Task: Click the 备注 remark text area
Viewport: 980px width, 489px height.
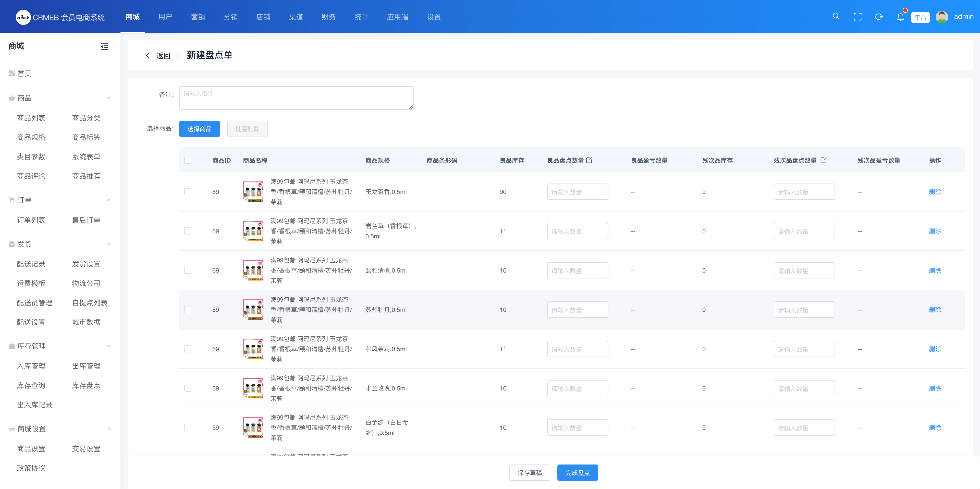Action: pos(296,98)
